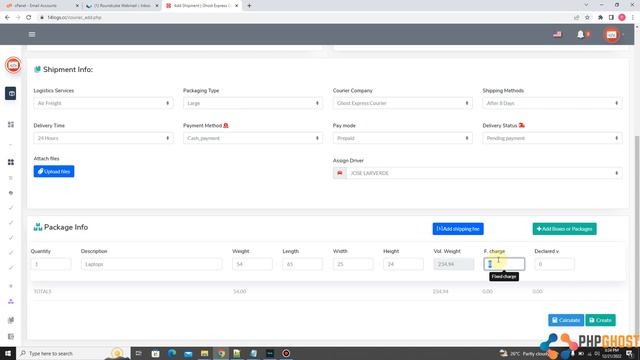Image resolution: width=640 pixels, height=360 pixels.
Task: Open the Chrome three-dot menu
Action: [x=633, y=18]
